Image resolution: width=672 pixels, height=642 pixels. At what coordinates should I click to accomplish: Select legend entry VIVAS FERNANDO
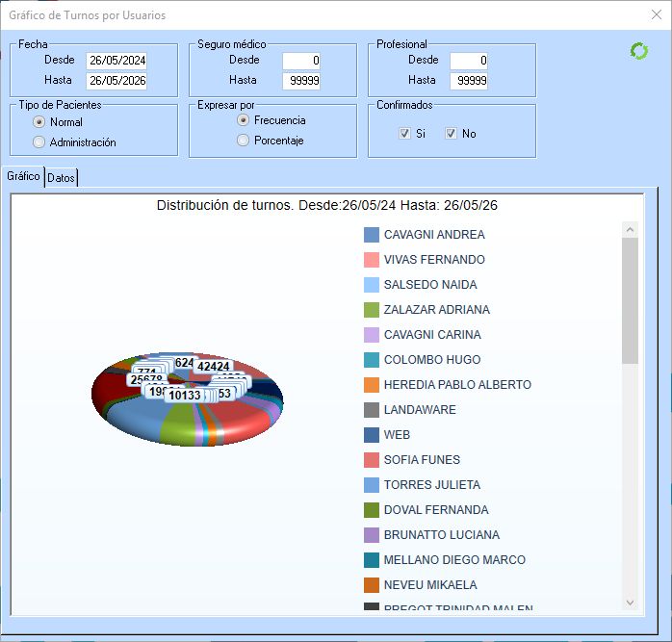[x=434, y=260]
